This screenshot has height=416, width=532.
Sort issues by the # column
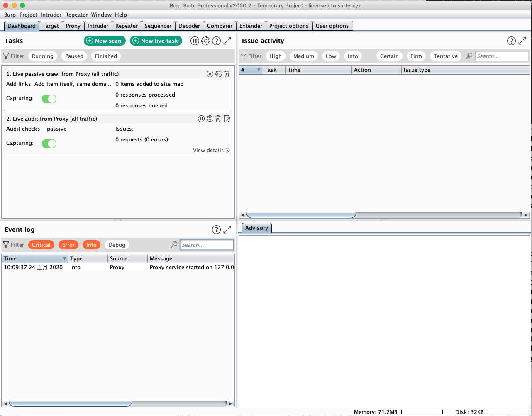(250, 70)
